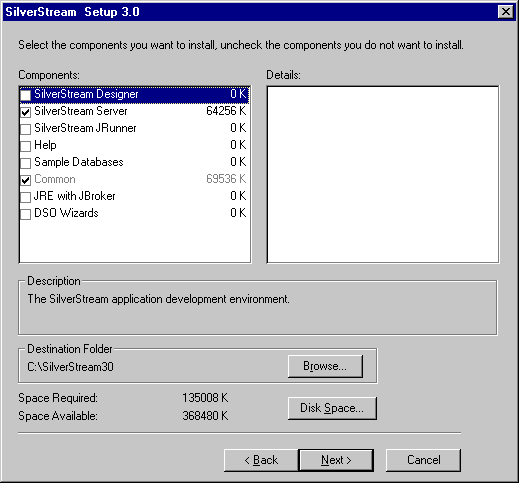The width and height of the screenshot is (519, 483).
Task: Click the Browse... button
Action: tap(325, 366)
